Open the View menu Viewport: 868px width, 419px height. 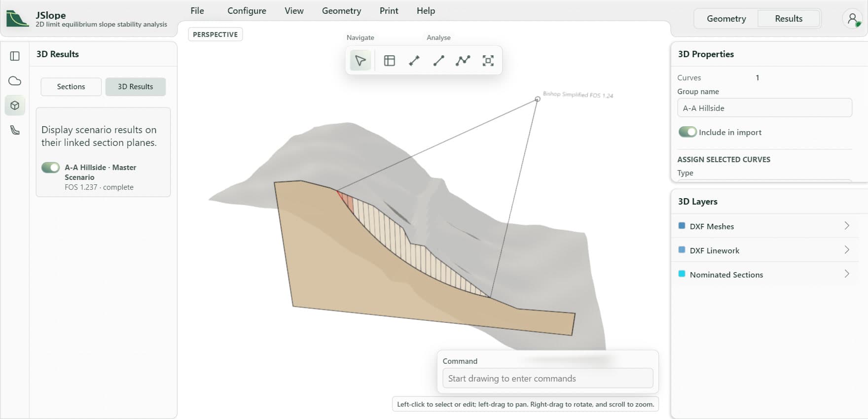click(x=294, y=11)
